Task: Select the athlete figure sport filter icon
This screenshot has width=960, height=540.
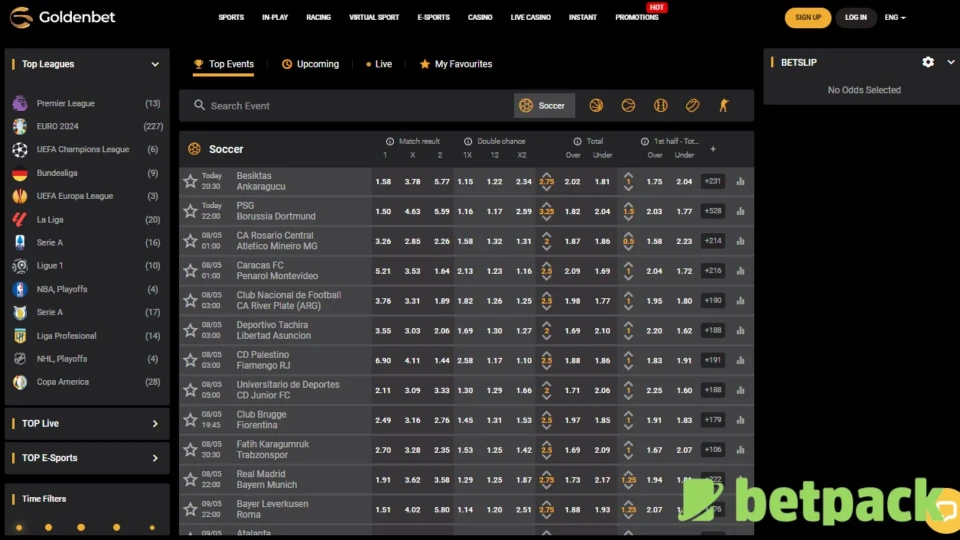Action: tap(724, 105)
